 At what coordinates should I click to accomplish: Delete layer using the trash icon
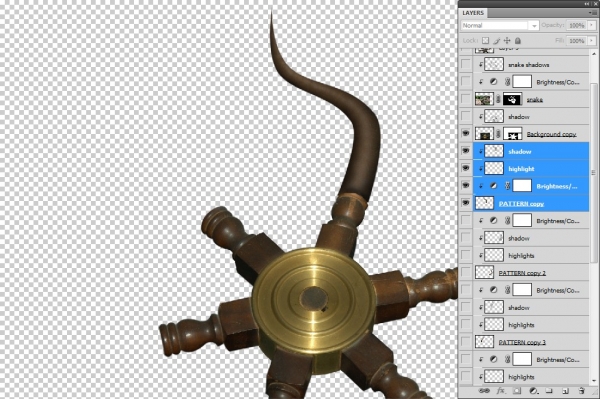[582, 391]
